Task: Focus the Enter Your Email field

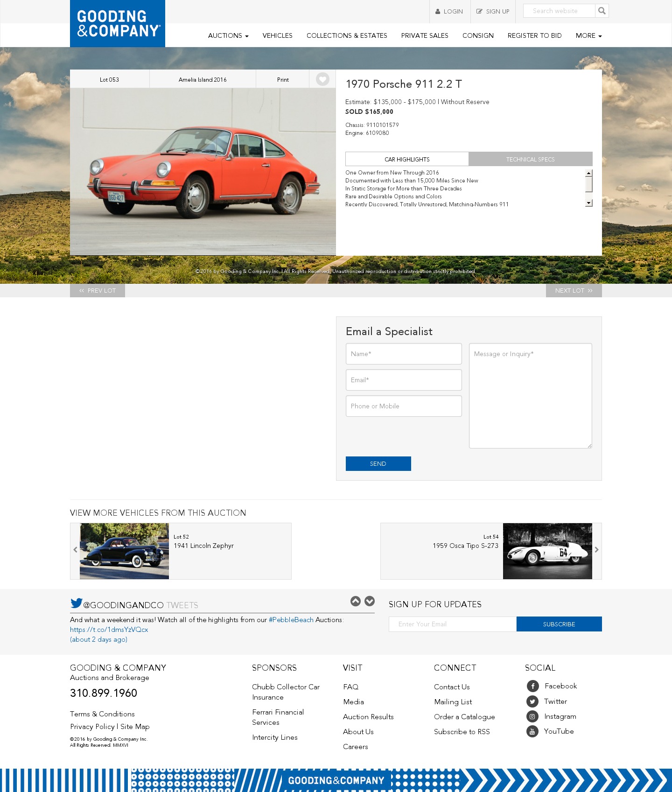Action: point(453,624)
